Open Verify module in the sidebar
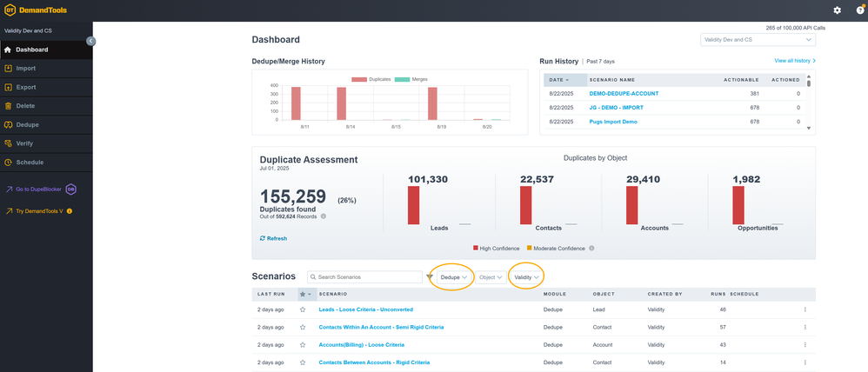The image size is (868, 372). (46, 144)
